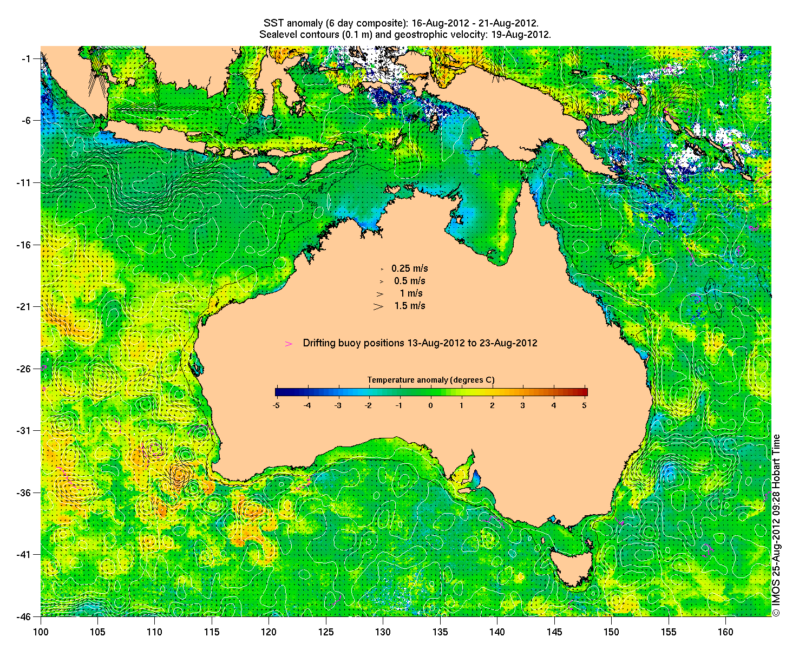Viewport: 812px width, 663px height.
Task: Click longitude axis label 135
Action: point(440,632)
